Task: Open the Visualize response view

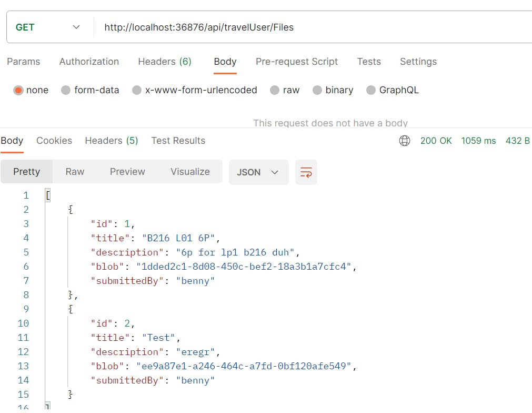Action: point(190,172)
